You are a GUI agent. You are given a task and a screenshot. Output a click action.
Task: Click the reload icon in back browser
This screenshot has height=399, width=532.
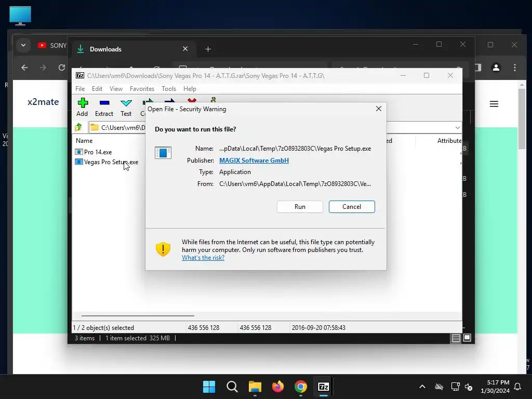[x=61, y=68]
